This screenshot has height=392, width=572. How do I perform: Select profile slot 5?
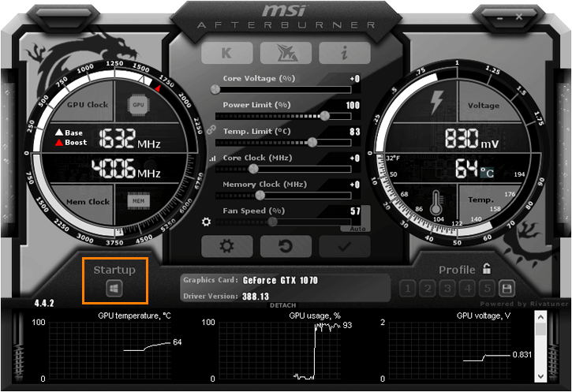pyautogui.click(x=487, y=289)
